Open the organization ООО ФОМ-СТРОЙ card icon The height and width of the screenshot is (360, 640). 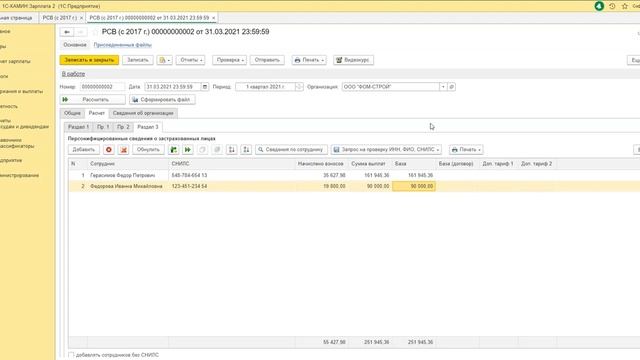(451, 87)
